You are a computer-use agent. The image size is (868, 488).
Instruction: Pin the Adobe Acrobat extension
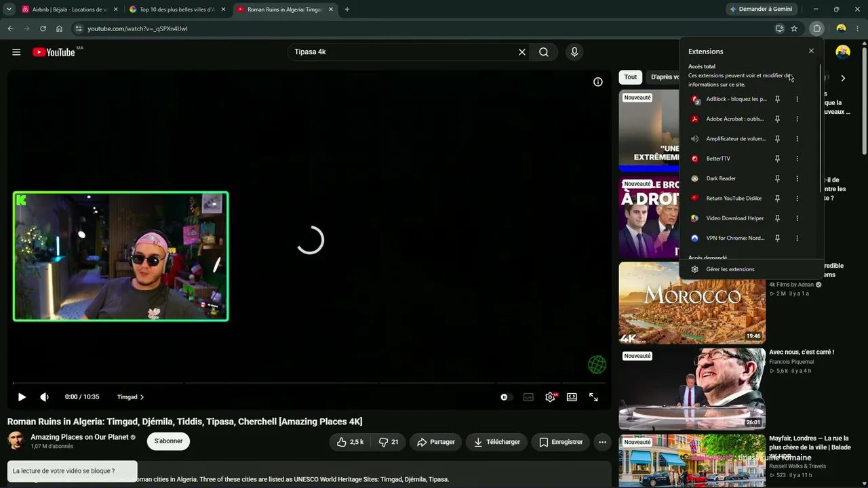(x=777, y=119)
